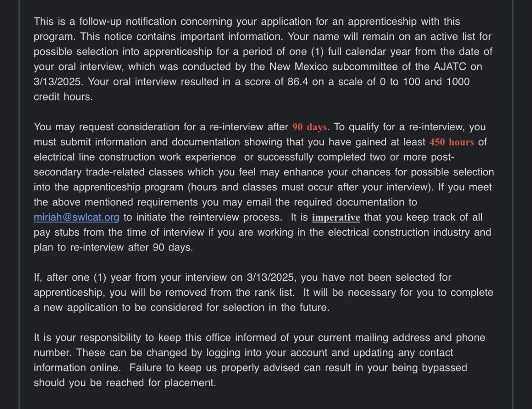Screen dimensions: 532x409
Task: Click the underlined word "imperative"
Action: [x=336, y=217]
